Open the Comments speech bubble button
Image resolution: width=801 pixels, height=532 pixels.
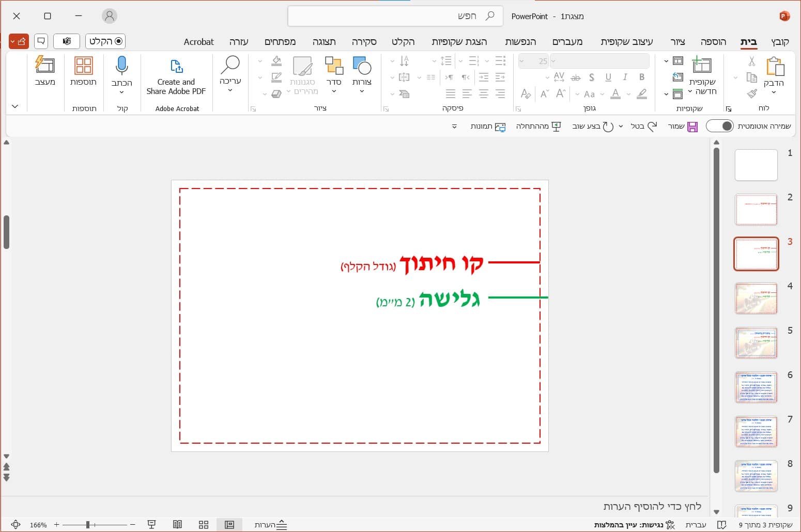pos(41,41)
